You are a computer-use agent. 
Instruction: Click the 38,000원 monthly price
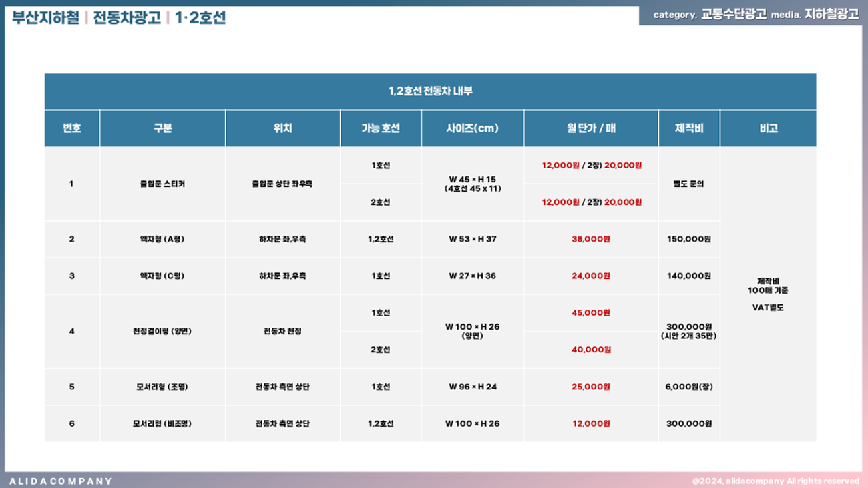click(x=591, y=239)
